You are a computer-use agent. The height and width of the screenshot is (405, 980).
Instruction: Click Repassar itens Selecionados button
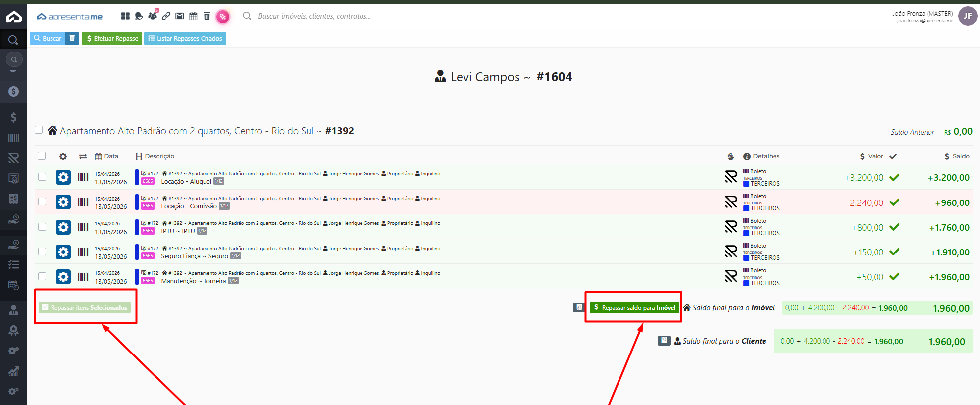pos(85,307)
